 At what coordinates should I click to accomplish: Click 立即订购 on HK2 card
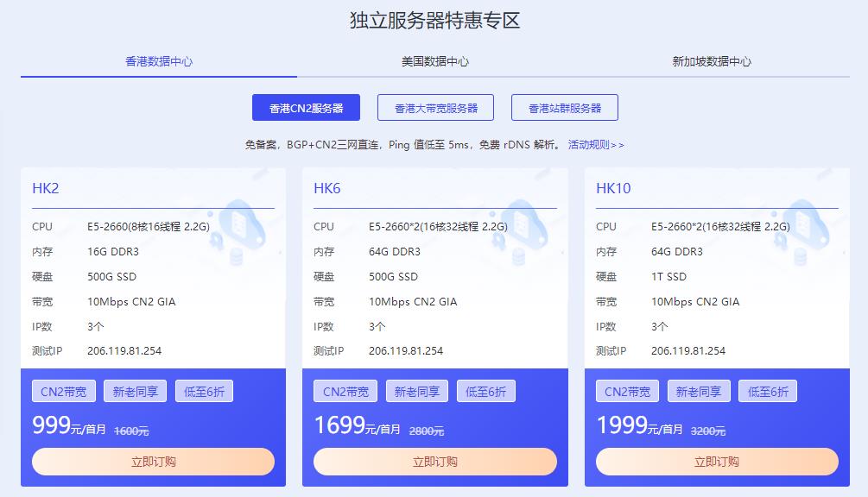pyautogui.click(x=154, y=462)
